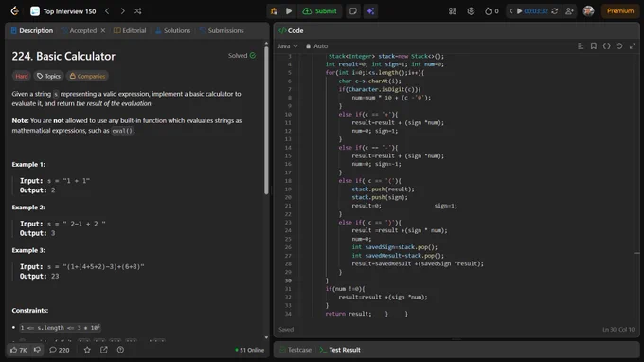The width and height of the screenshot is (644, 362).
Task: Click the 'return result;' code line
Action: click(x=349, y=314)
